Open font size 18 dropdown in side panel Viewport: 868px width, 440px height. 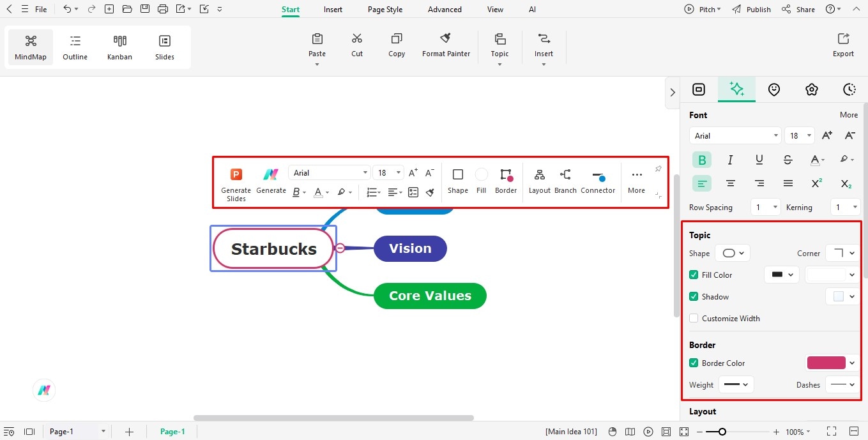[799, 135]
